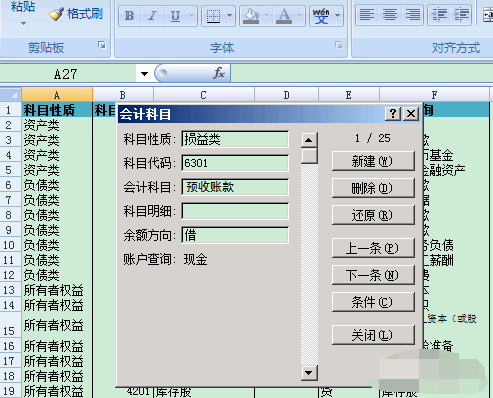Click 还原(R) button

(373, 215)
